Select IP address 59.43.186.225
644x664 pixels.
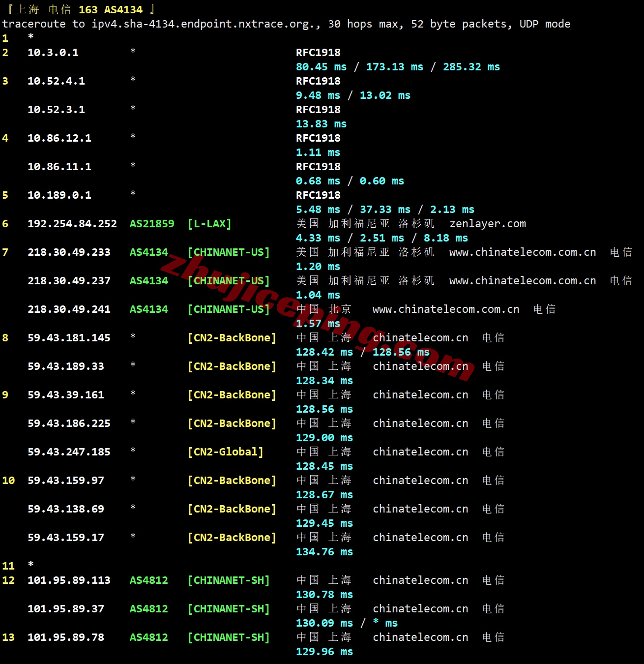tap(69, 423)
